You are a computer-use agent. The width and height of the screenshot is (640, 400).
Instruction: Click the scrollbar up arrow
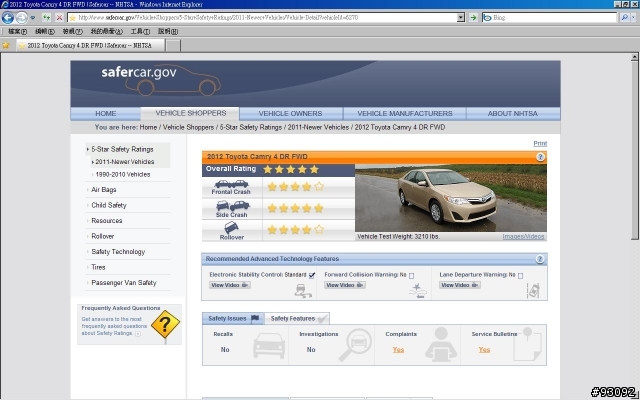[635, 57]
